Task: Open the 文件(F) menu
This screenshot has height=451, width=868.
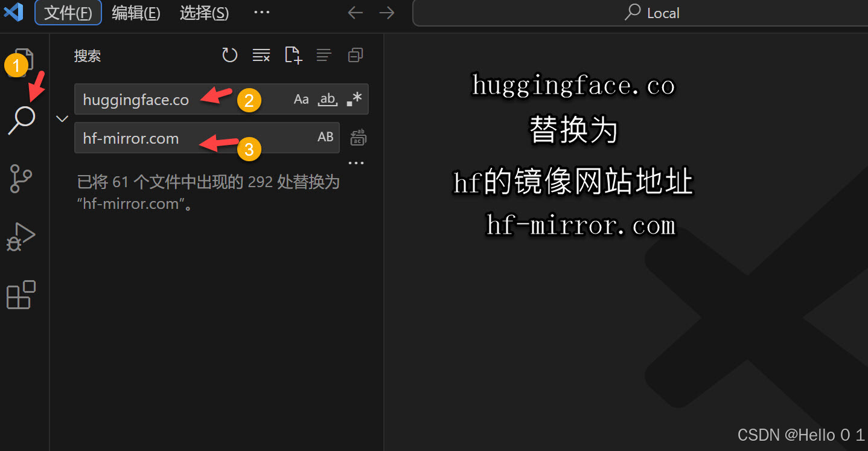Action: 68,13
